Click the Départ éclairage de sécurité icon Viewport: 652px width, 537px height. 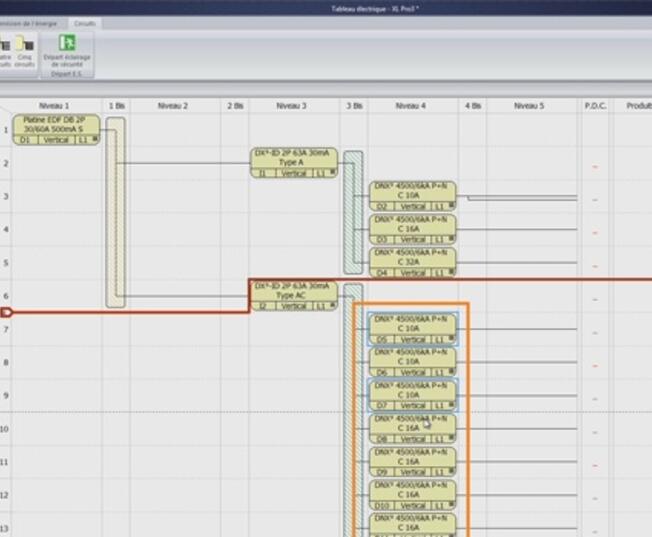pyautogui.click(x=67, y=45)
